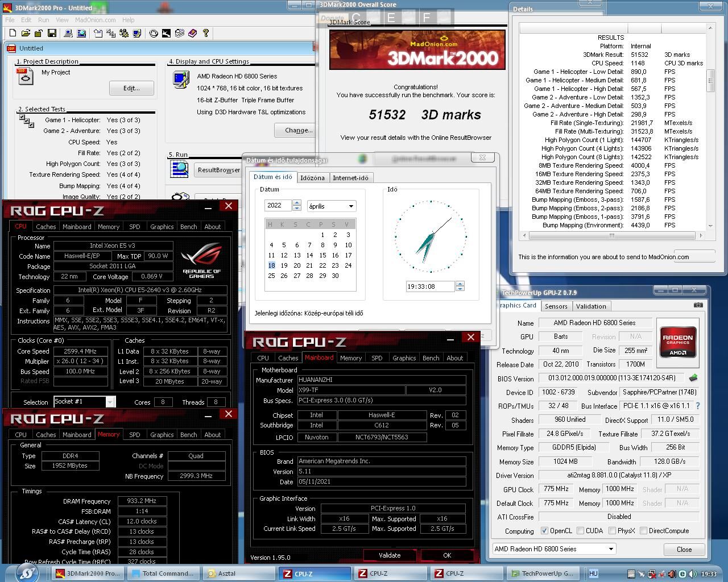Click the Details window horizontal scrollbar thumb
The width and height of the screenshot is (728, 582).
(x=611, y=235)
